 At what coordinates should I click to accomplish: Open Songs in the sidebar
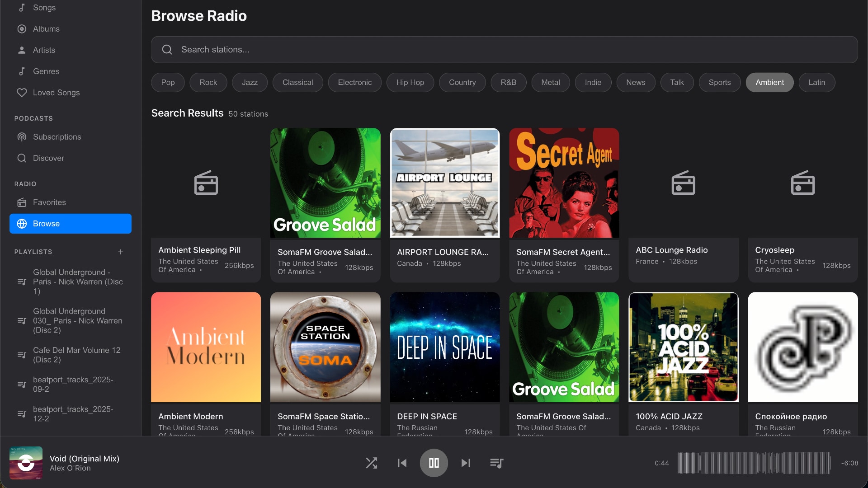70,8
